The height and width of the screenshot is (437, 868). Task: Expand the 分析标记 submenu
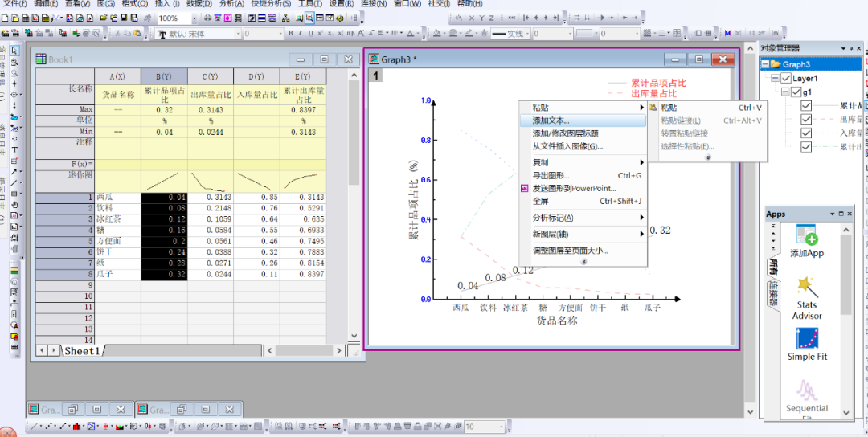click(x=583, y=218)
